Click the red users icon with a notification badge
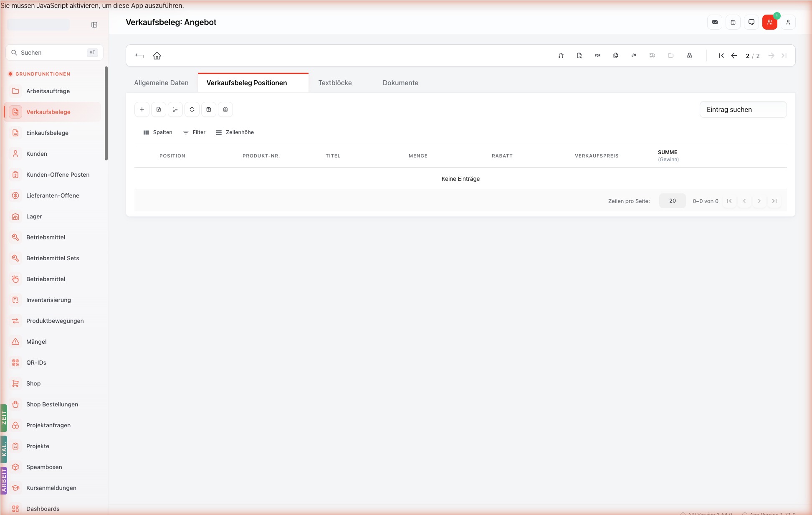The image size is (812, 515). (x=770, y=22)
